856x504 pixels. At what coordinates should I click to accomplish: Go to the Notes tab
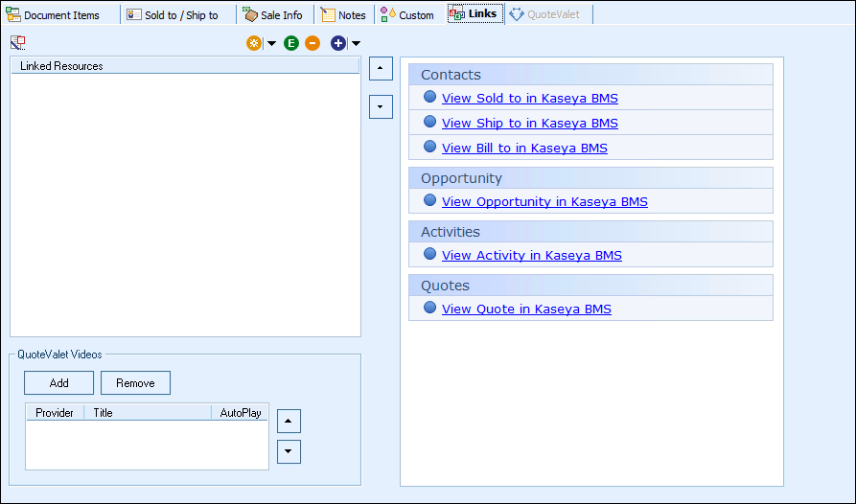(x=343, y=15)
